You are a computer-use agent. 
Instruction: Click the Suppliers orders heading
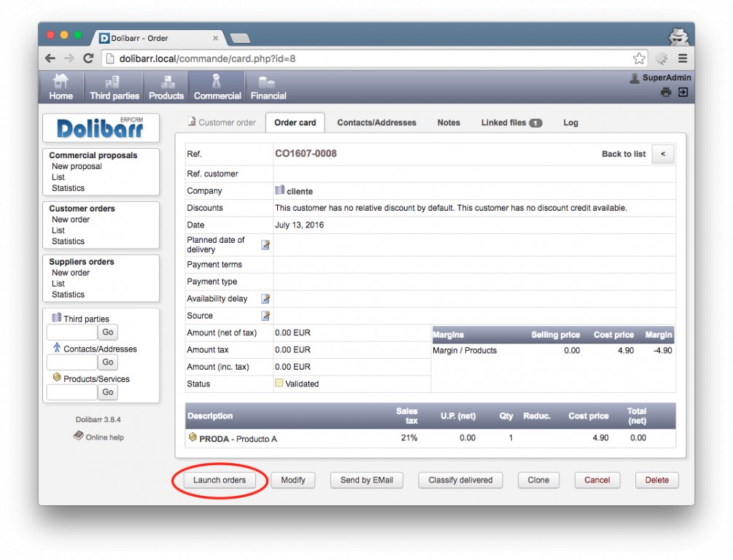coord(82,262)
